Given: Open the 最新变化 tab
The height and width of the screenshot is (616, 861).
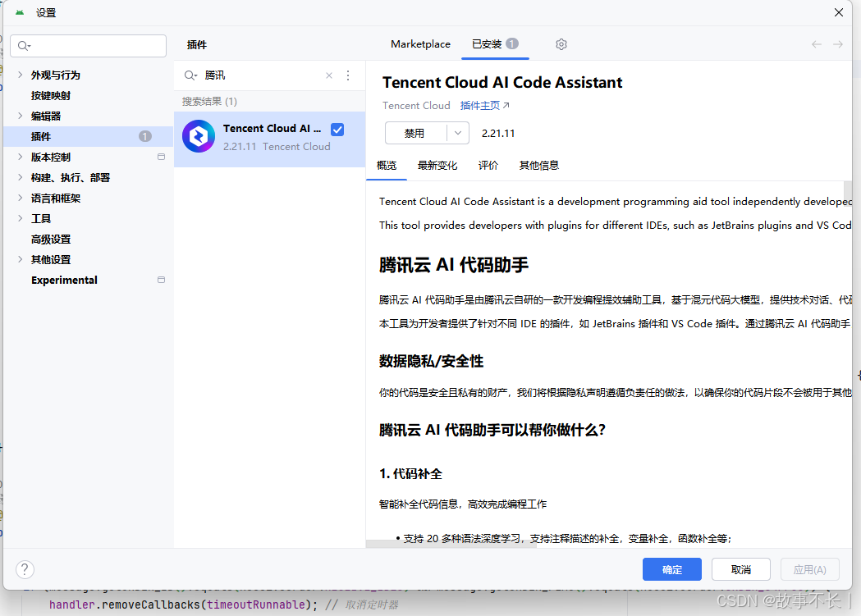Looking at the screenshot, I should tap(437, 165).
